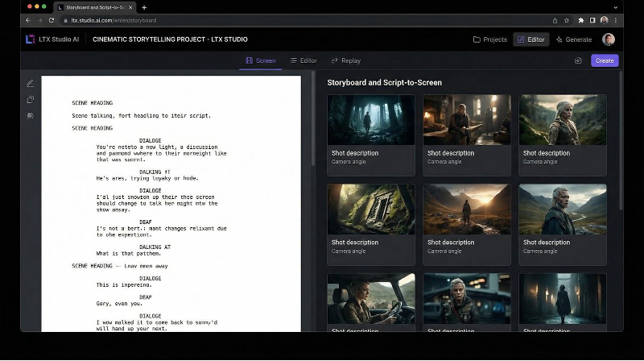The width and height of the screenshot is (644, 361).
Task: Open a new browser tab
Action: point(144,7)
